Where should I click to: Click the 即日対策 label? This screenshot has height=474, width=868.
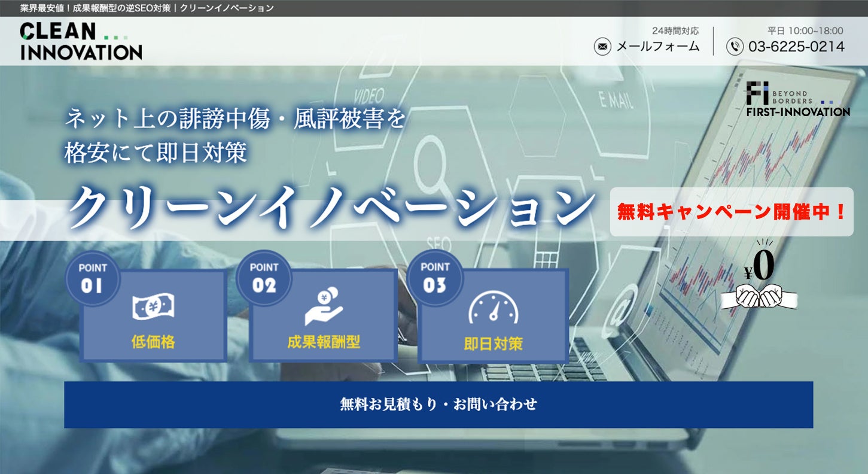coord(494,343)
